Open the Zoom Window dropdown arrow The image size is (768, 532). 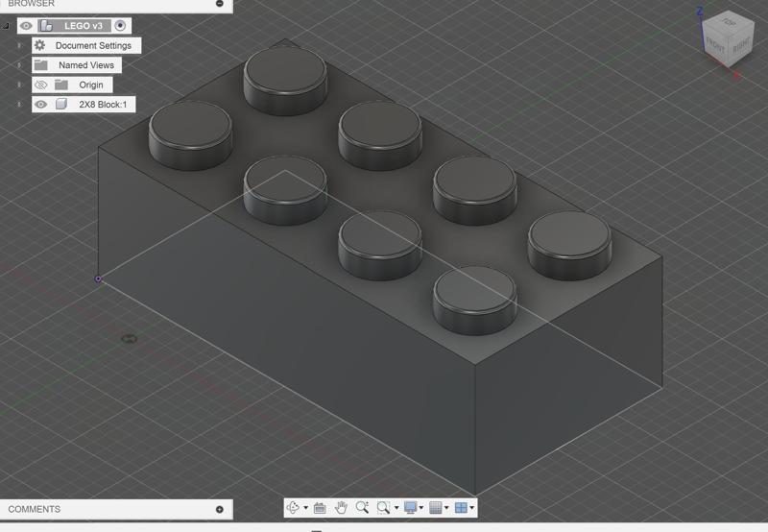(396, 508)
